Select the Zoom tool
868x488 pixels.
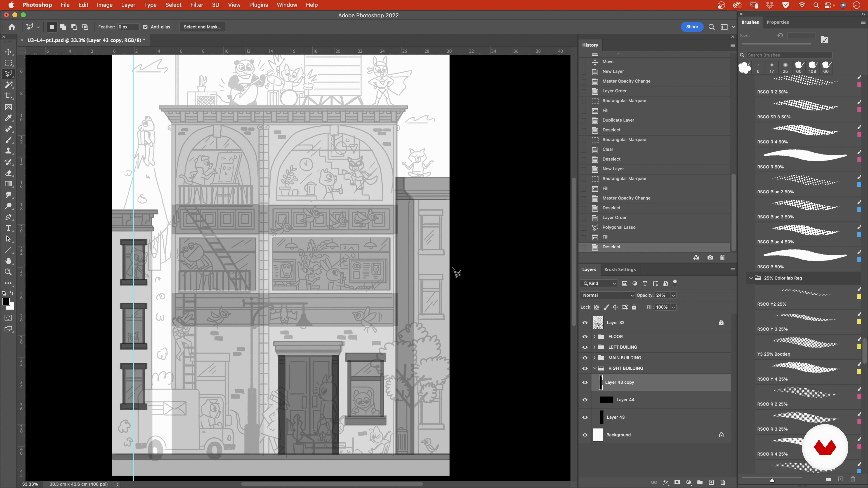coord(8,272)
